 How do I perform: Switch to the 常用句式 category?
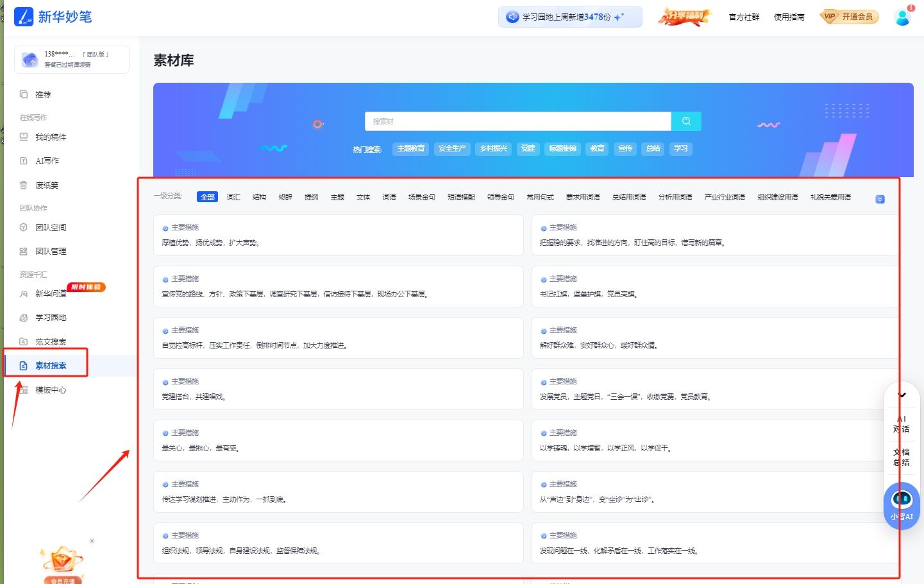(540, 197)
